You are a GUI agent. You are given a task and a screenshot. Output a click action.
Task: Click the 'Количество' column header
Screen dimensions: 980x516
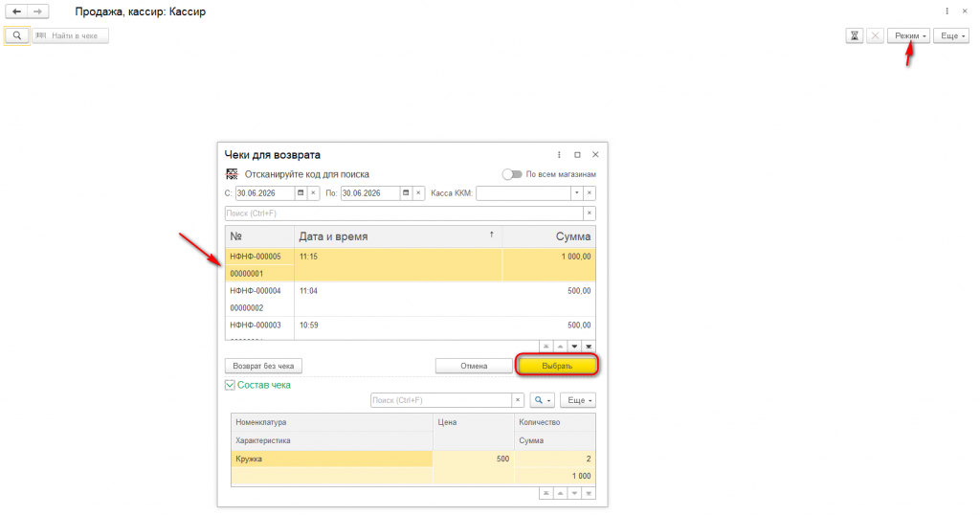click(x=555, y=422)
